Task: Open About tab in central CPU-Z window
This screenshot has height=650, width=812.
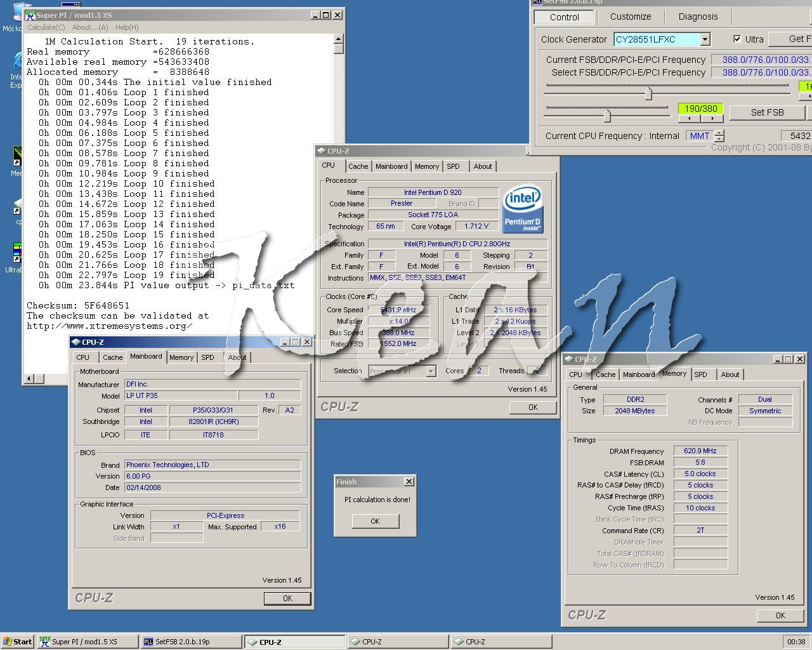Action: pos(482,166)
